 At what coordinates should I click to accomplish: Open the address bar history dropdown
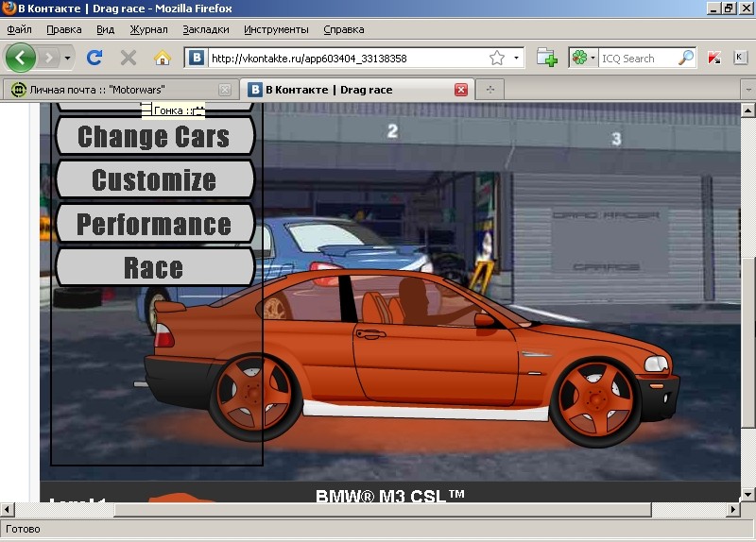(516, 59)
